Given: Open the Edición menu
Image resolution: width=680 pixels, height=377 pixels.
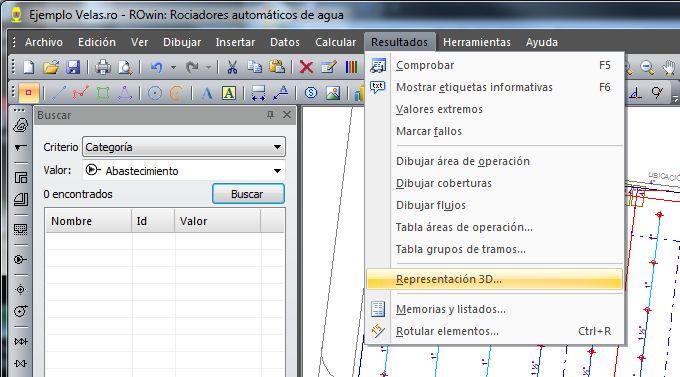Looking at the screenshot, I should pos(97,42).
